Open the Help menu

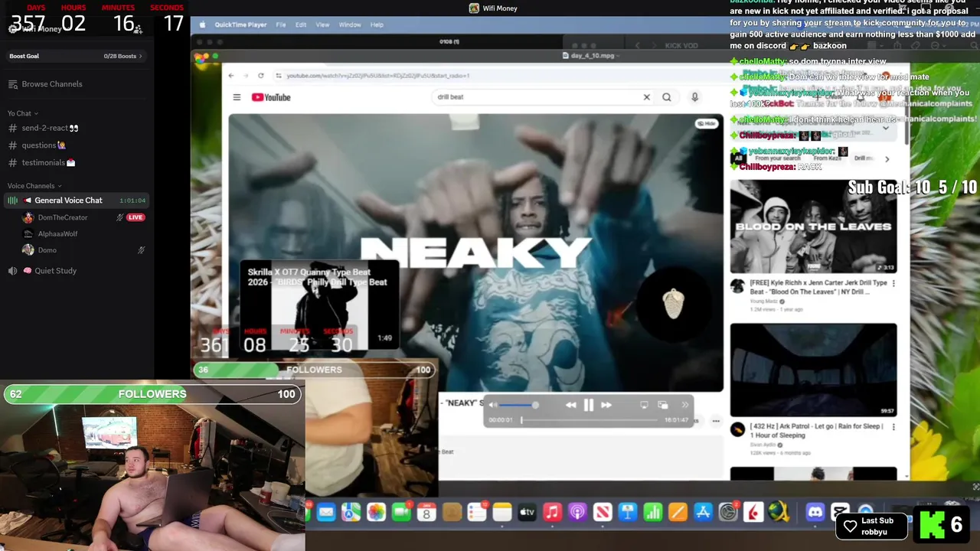tap(377, 24)
